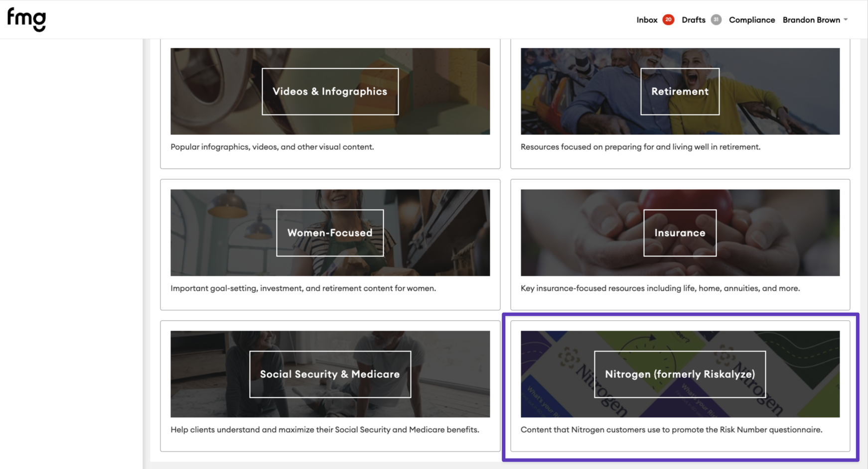Click the red Inbox count badge
Image resolution: width=868 pixels, height=469 pixels.
point(668,20)
